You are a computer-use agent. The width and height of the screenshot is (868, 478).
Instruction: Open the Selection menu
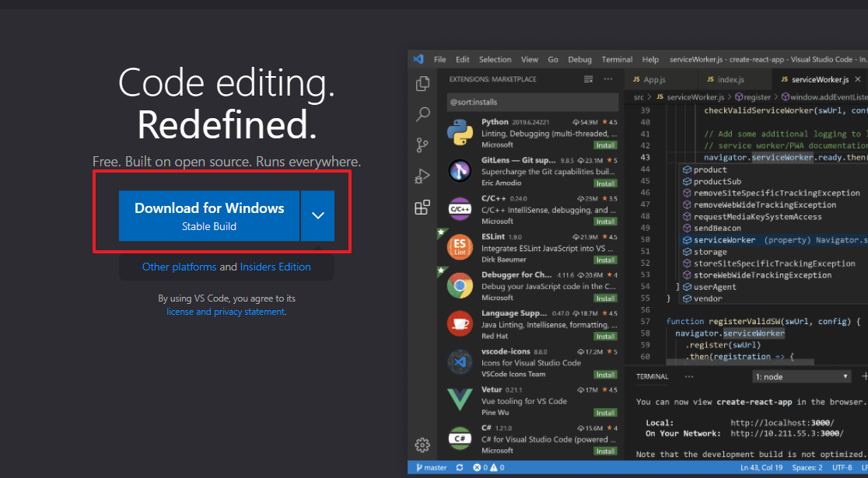pos(495,59)
